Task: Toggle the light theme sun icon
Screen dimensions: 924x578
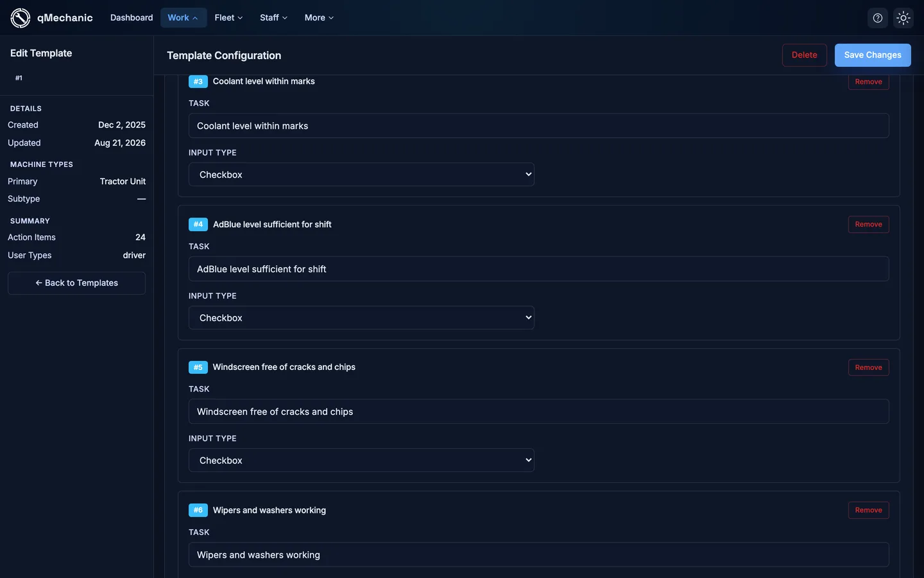Action: click(903, 18)
